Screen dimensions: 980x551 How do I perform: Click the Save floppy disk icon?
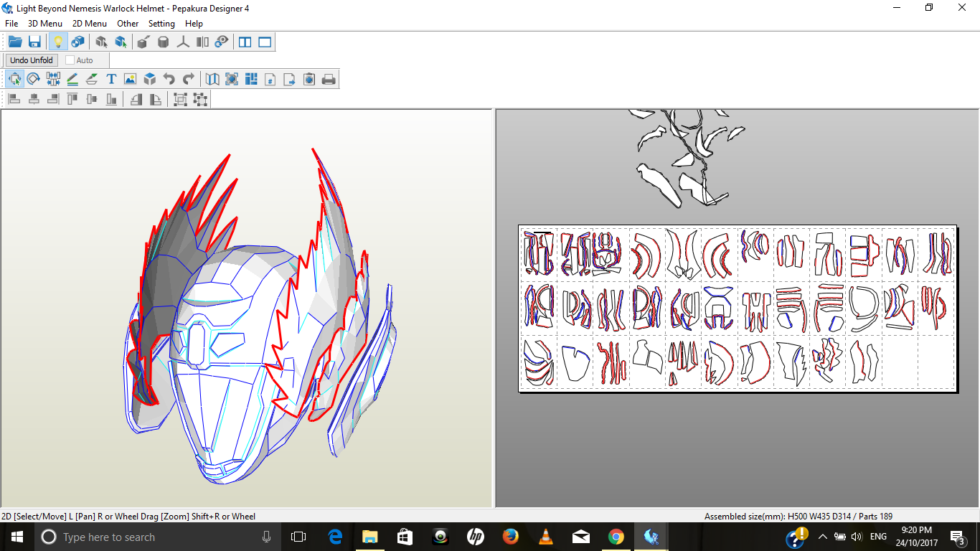click(x=34, y=42)
